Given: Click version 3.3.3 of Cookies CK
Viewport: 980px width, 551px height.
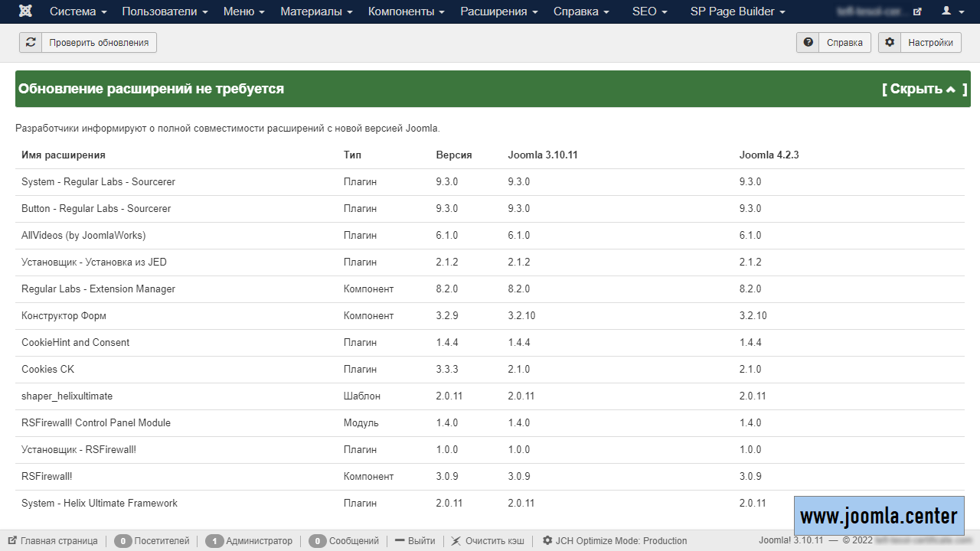Looking at the screenshot, I should pyautogui.click(x=447, y=370).
